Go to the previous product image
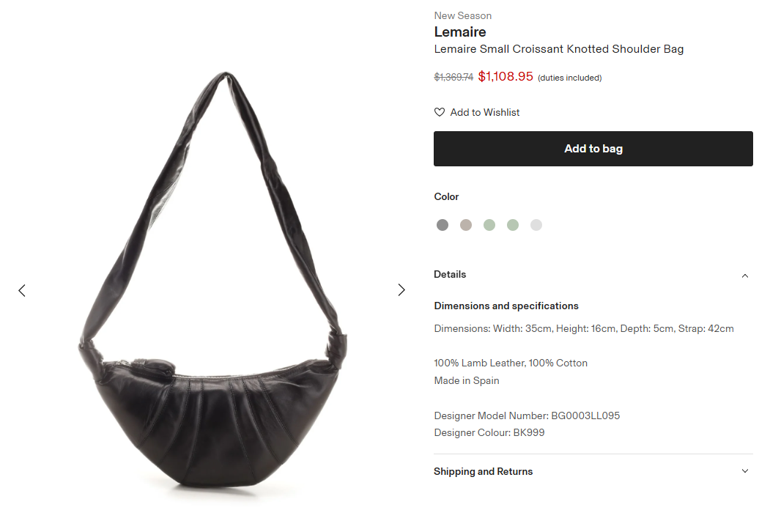Screen dimensions: 759x532 [x=22, y=290]
